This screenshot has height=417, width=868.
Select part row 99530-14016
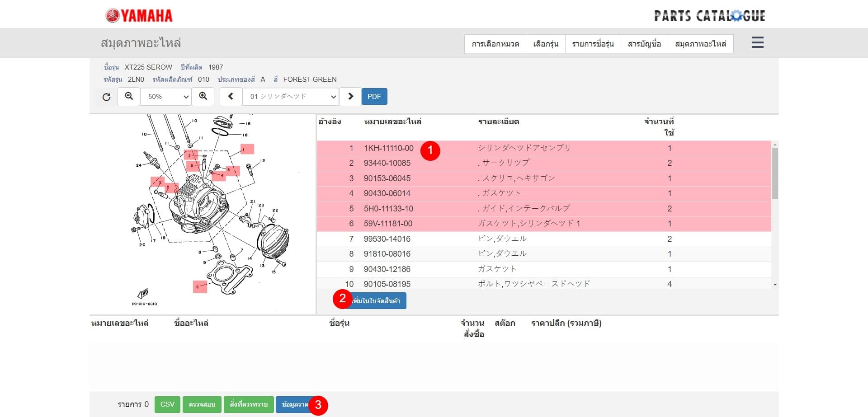coord(387,239)
